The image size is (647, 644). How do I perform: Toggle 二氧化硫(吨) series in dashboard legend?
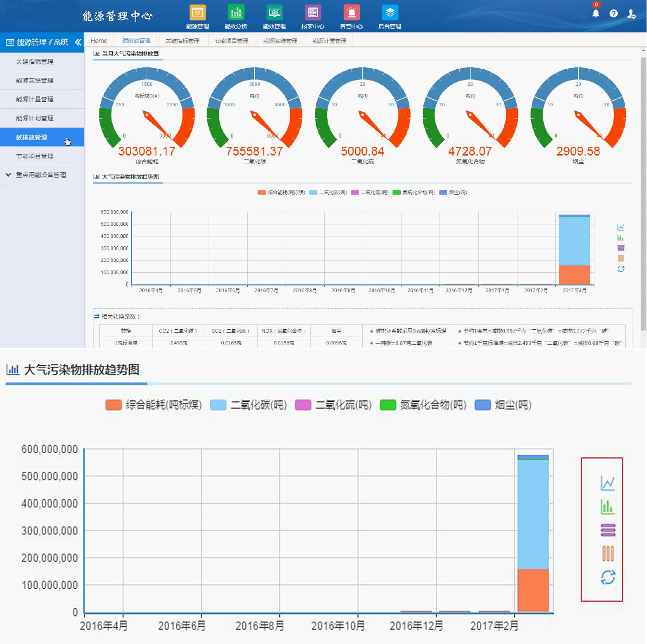[x=369, y=192]
